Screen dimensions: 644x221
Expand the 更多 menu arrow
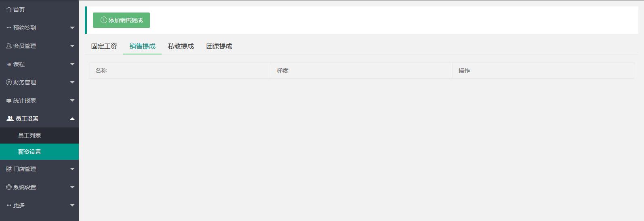(72, 205)
